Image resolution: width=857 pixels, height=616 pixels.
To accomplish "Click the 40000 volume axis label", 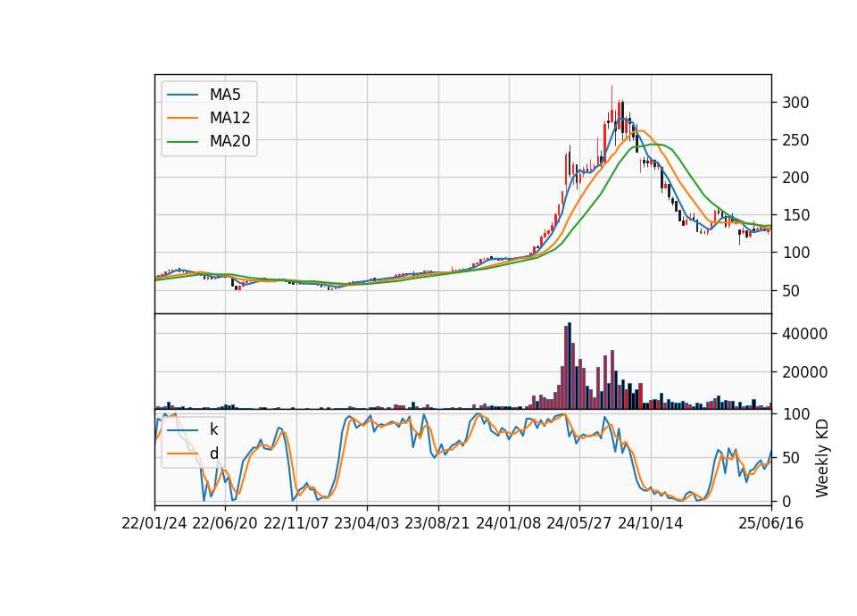I will pyautogui.click(x=804, y=334).
